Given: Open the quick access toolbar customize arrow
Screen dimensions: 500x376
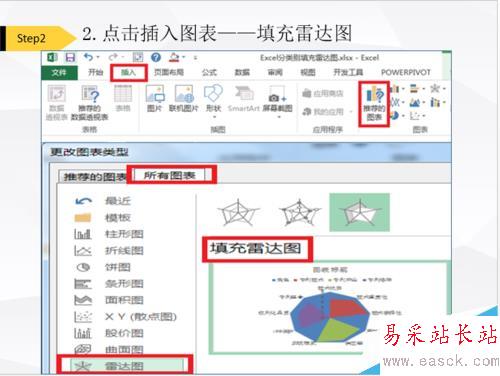Looking at the screenshot, I should pyautogui.click(x=196, y=58).
